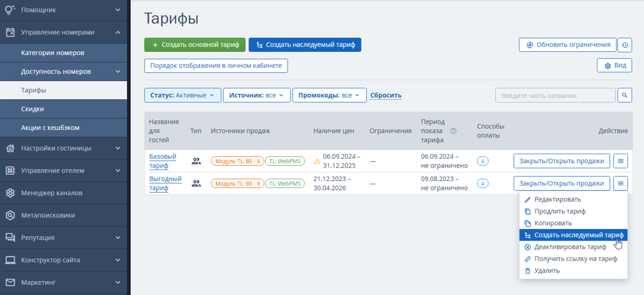Click payment methods badge 4 for Выгодный тариф

[x=482, y=184]
